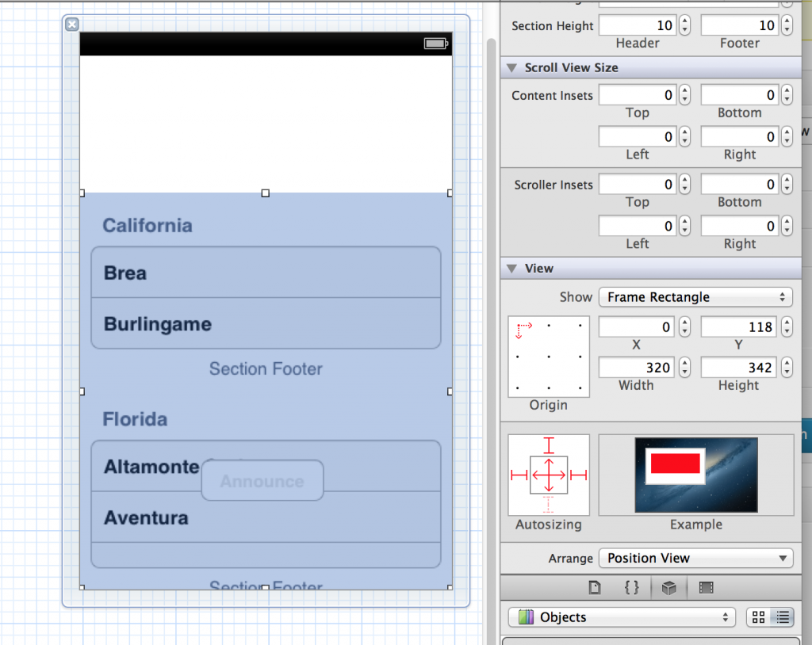
Task: Collapse the View section triangle
Action: [511, 269]
